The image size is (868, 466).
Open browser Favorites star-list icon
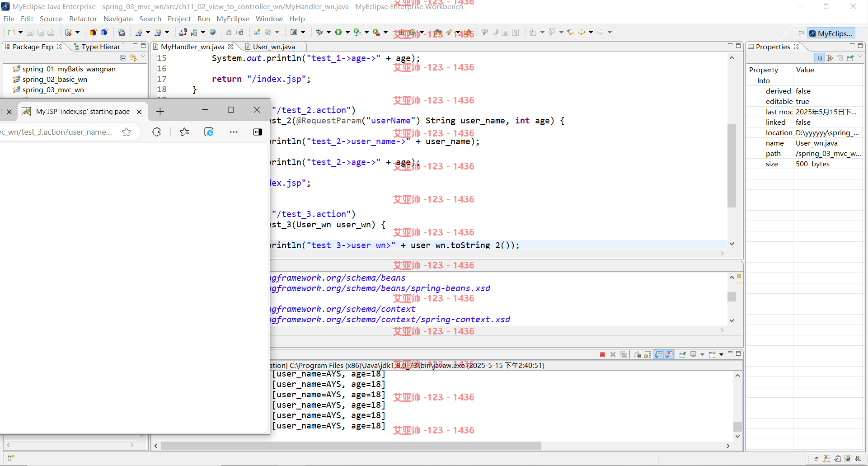click(184, 132)
